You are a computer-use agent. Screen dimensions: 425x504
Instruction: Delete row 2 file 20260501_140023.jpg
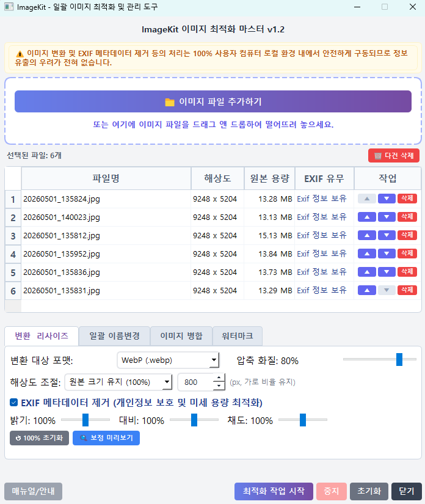407,217
